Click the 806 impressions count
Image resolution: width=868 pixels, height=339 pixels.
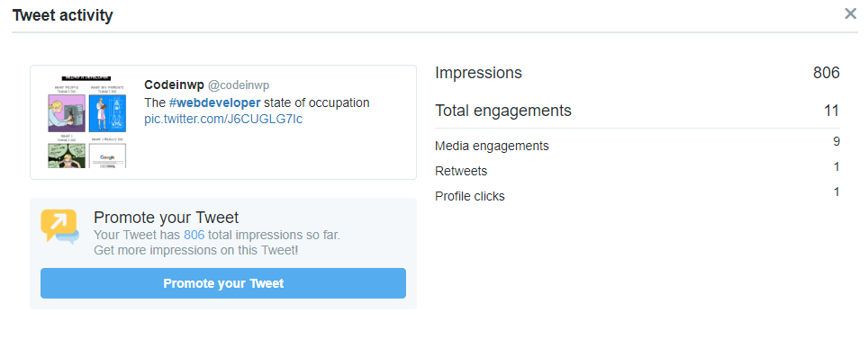(826, 73)
